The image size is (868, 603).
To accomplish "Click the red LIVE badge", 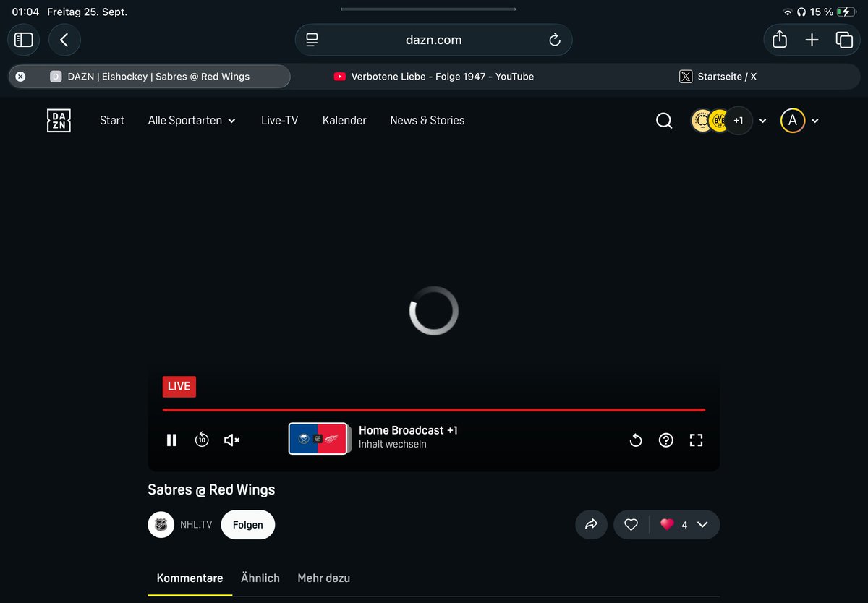I will point(179,386).
